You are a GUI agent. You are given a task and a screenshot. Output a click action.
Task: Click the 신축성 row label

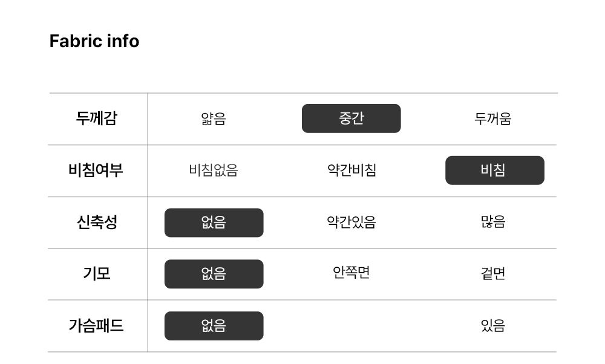coord(97,222)
